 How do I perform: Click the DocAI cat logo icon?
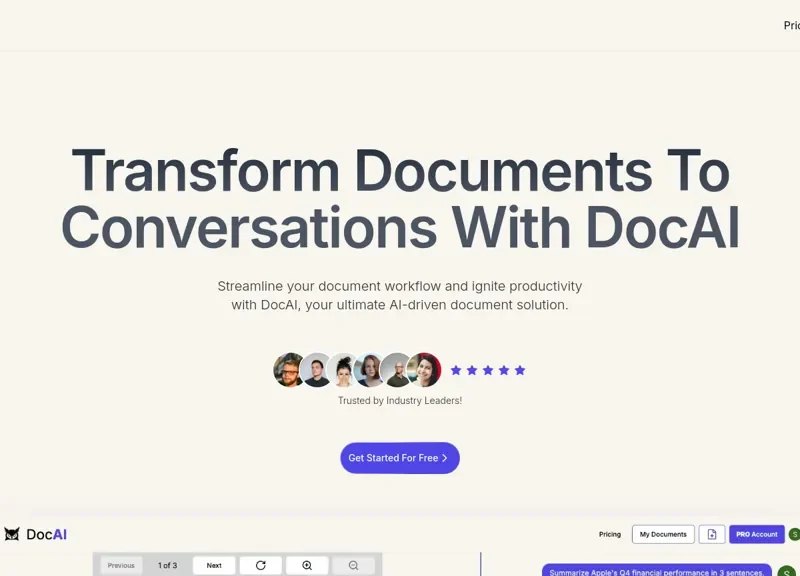coord(12,535)
